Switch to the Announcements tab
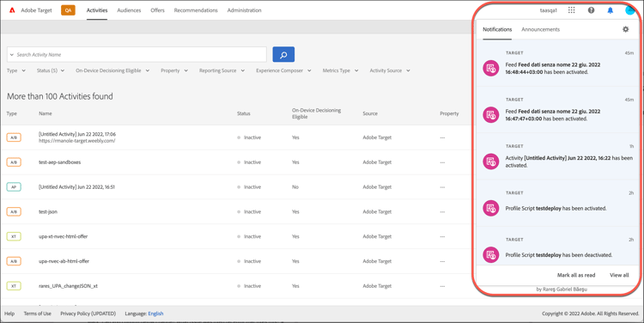This screenshot has height=323, width=644. (540, 29)
